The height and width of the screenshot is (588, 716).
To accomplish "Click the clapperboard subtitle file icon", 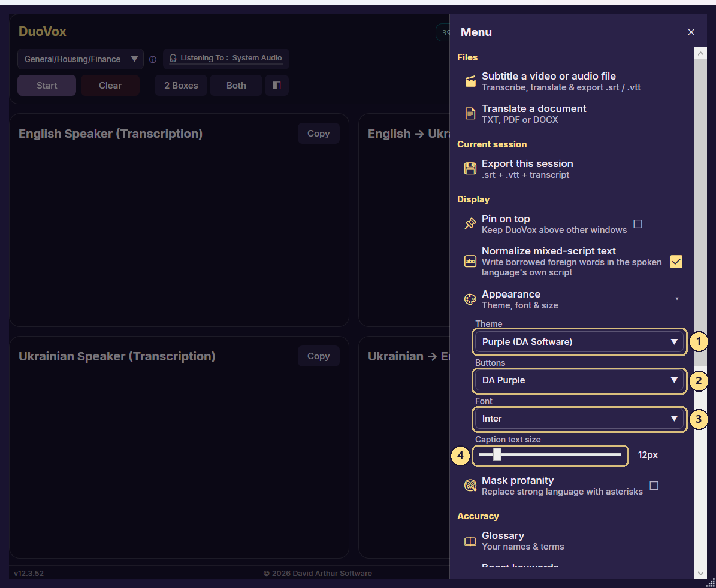I will click(x=470, y=81).
